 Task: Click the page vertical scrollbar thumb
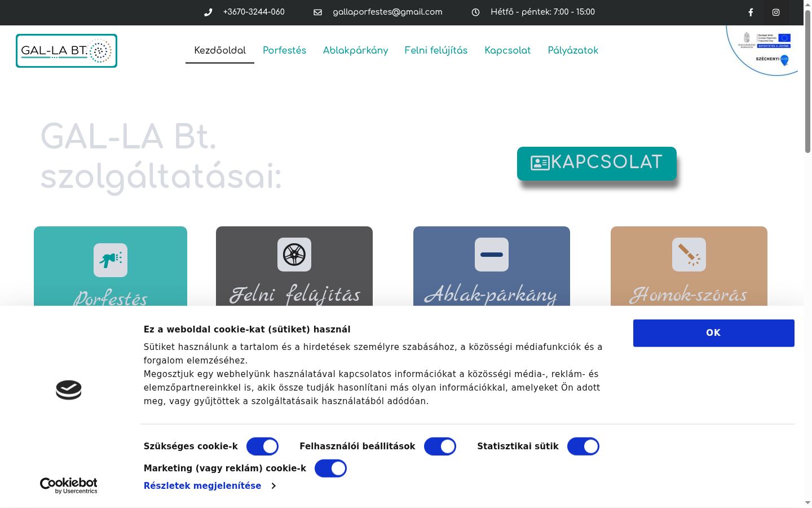click(807, 82)
